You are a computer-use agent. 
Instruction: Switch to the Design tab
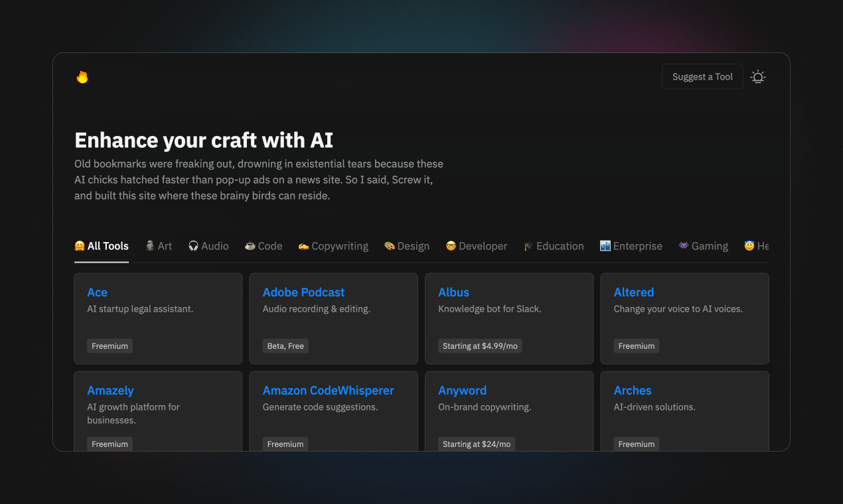[x=407, y=246]
